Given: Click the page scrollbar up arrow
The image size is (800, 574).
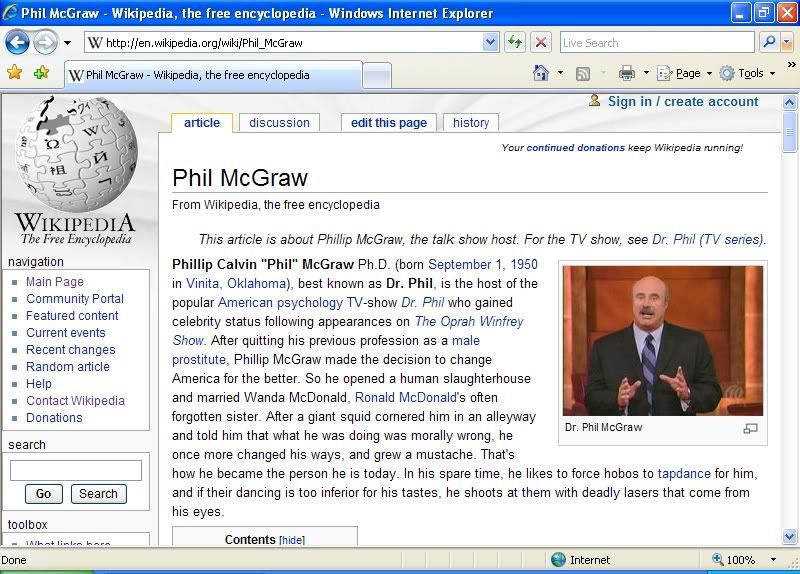Looking at the screenshot, I should [789, 103].
